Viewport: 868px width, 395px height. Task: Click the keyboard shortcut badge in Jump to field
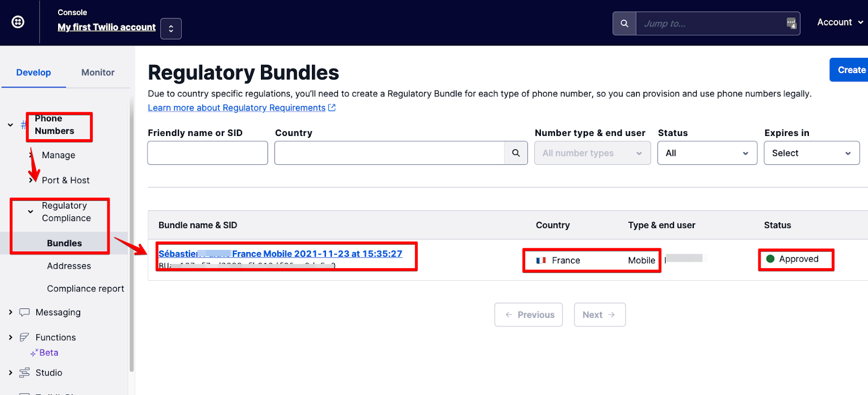(x=792, y=23)
